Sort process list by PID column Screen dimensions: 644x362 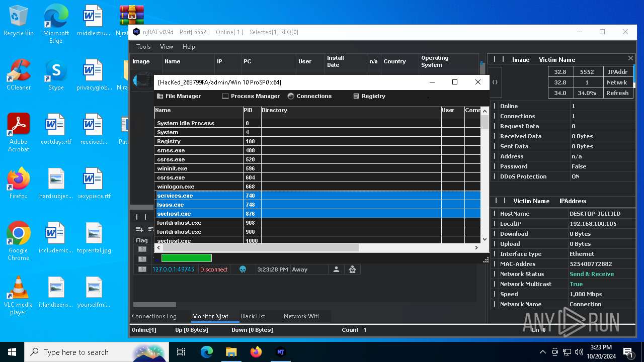(x=252, y=111)
